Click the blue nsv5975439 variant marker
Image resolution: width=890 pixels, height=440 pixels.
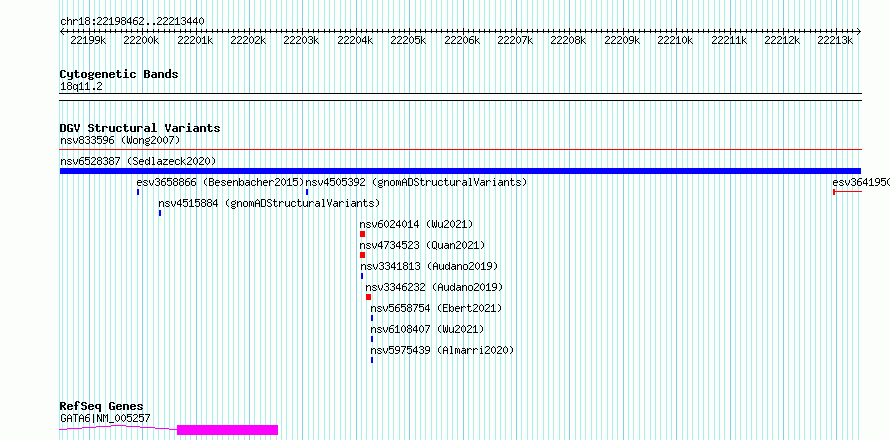pyautogui.click(x=372, y=360)
